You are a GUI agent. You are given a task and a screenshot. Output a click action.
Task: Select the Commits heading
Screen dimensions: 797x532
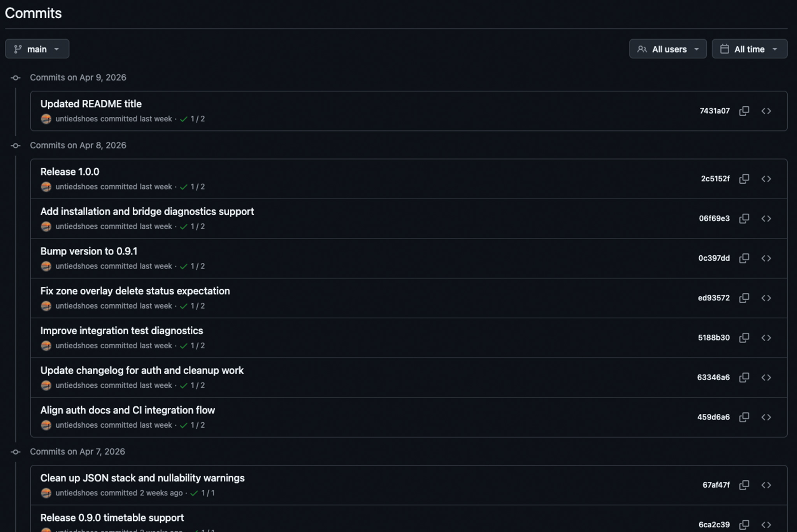coord(33,13)
